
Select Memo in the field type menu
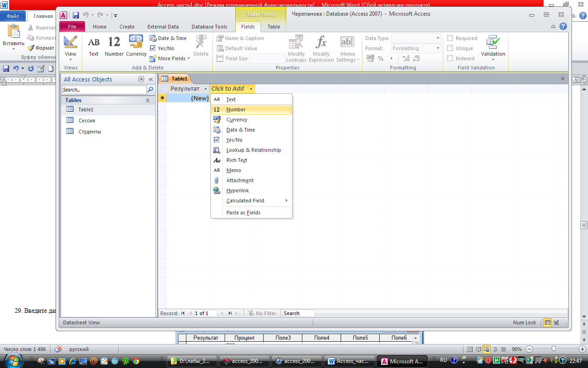click(x=251, y=170)
